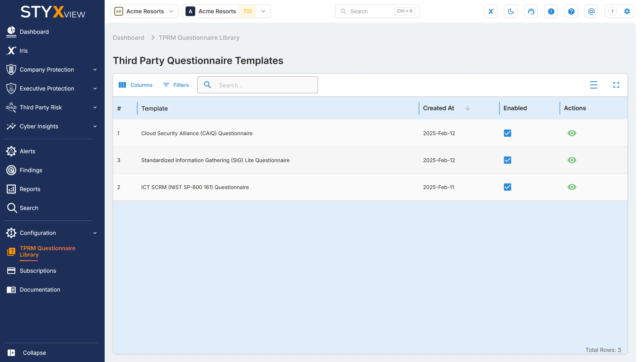The width and height of the screenshot is (644, 362).
Task: Open settings gear in top bar
Action: pyautogui.click(x=627, y=11)
